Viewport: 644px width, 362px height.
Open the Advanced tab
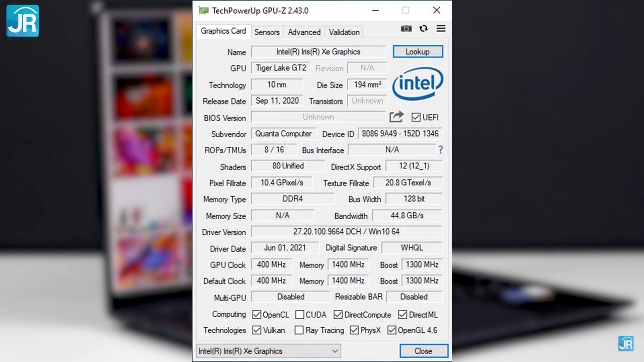point(304,32)
